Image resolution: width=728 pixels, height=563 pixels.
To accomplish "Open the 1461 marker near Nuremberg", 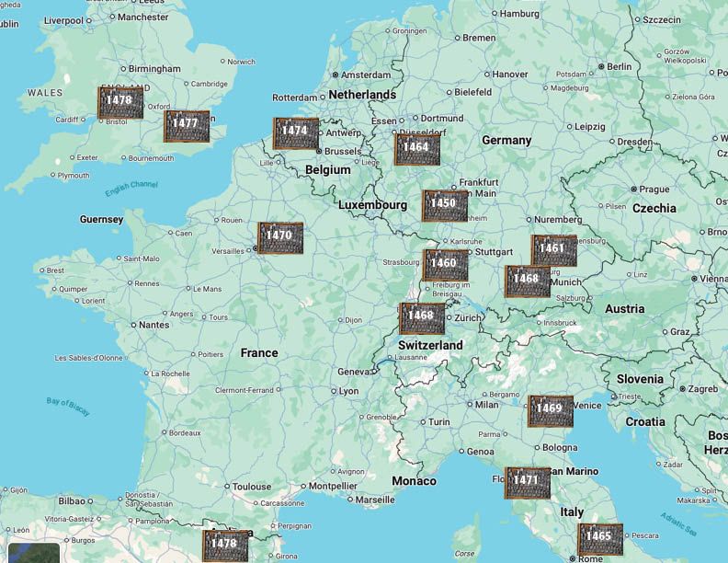I will [553, 250].
